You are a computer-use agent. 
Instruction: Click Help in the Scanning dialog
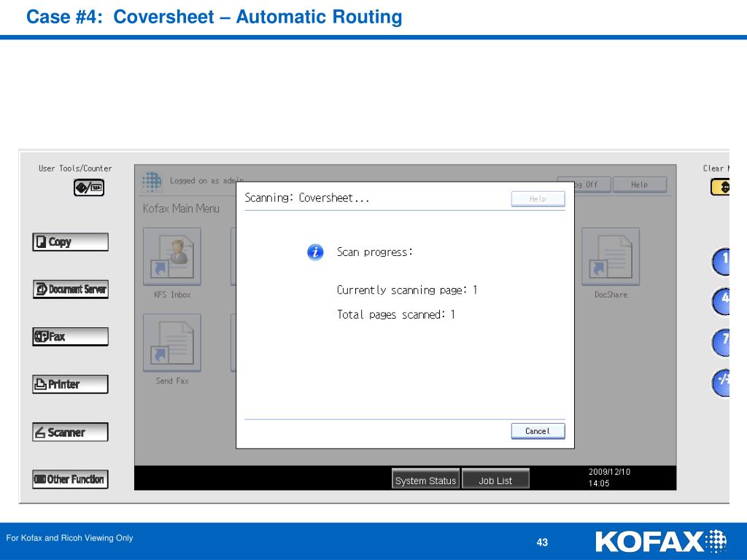click(x=538, y=198)
